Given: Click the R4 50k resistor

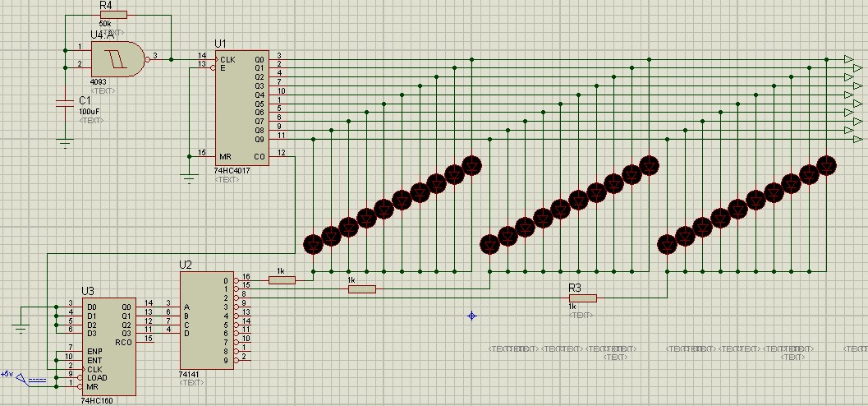Looking at the screenshot, I should click(113, 14).
